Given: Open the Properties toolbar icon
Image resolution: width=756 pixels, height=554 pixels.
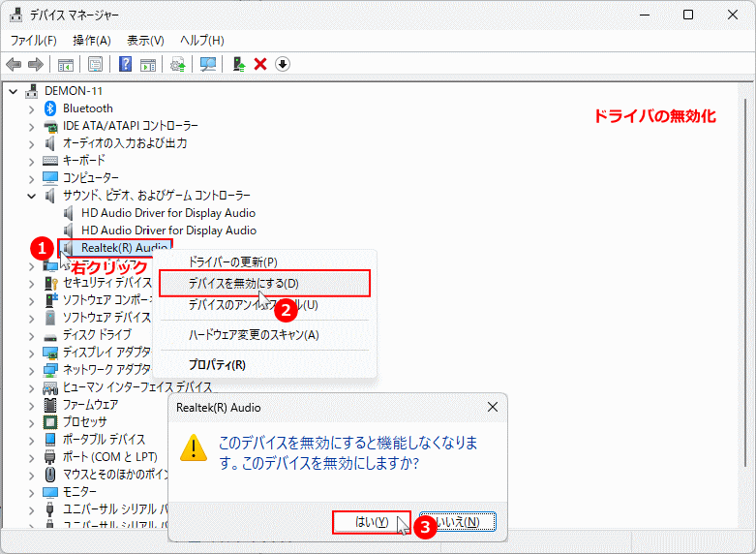Looking at the screenshot, I should 96,64.
